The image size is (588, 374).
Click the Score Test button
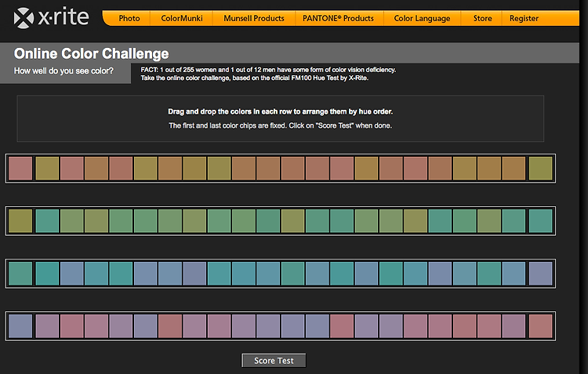coord(274,361)
